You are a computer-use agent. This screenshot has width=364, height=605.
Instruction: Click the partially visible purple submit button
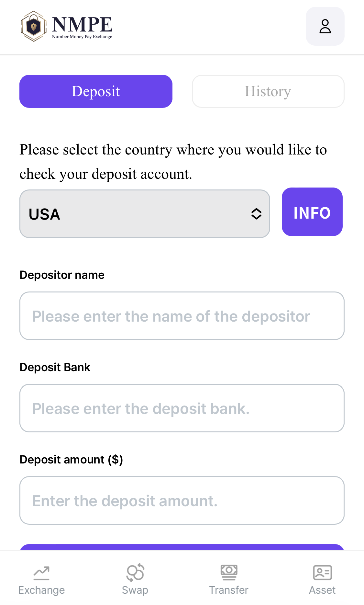click(x=182, y=547)
